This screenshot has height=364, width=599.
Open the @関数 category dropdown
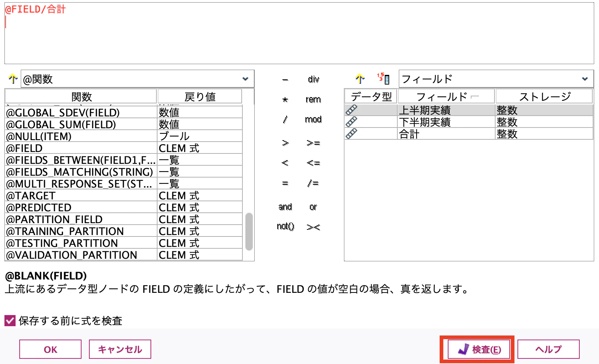[x=138, y=79]
